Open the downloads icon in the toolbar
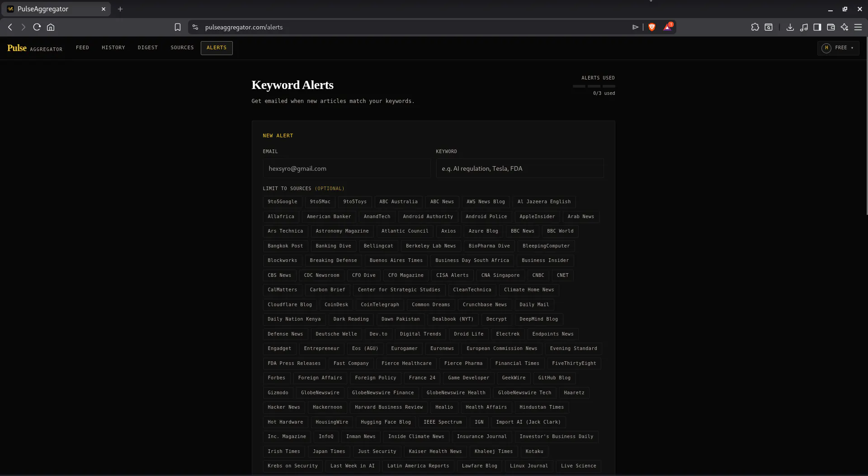 (790, 27)
